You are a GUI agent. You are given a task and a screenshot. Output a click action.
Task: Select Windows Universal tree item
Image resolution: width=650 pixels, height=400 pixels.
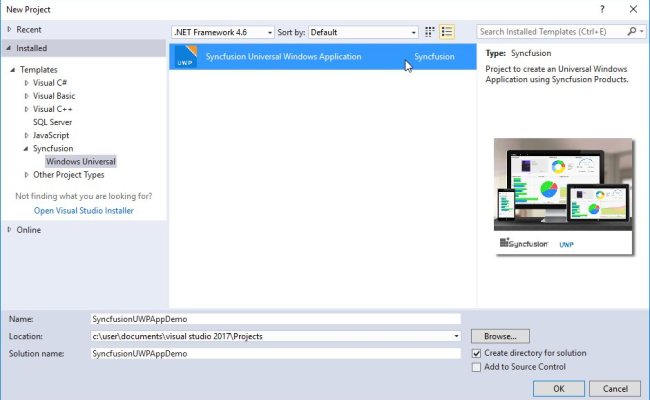(80, 162)
